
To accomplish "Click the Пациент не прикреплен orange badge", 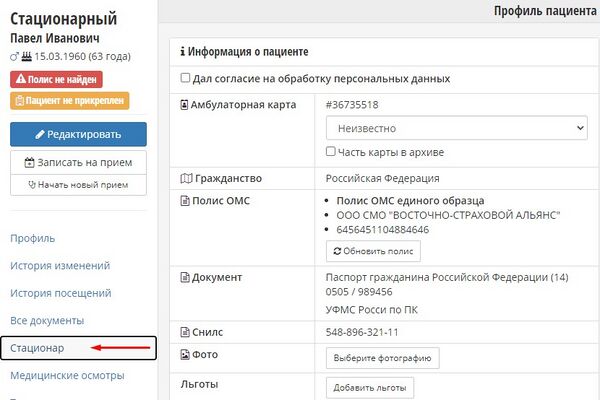I will [x=70, y=101].
